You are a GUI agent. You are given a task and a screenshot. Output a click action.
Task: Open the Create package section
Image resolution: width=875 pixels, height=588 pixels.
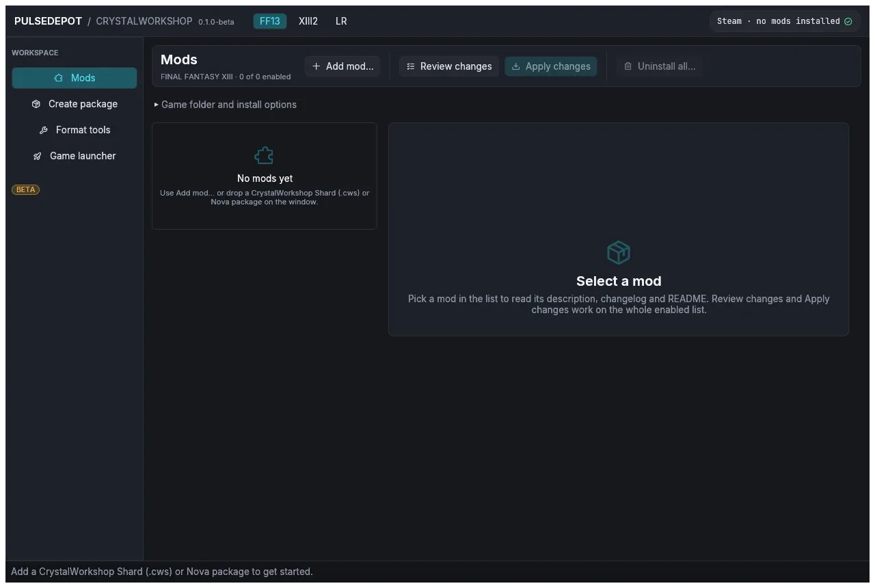[x=75, y=104]
